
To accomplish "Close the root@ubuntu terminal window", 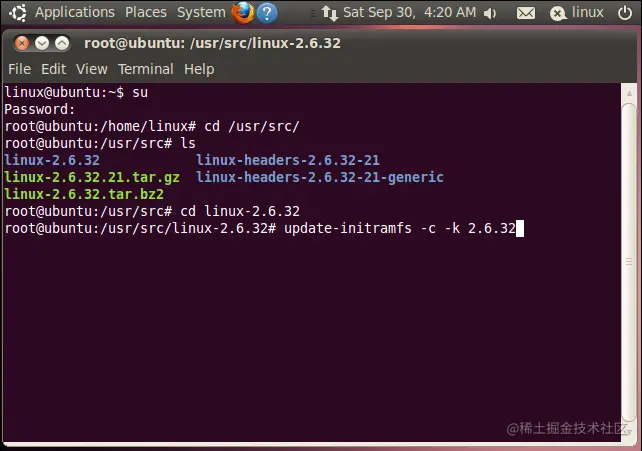I will click(x=22, y=43).
